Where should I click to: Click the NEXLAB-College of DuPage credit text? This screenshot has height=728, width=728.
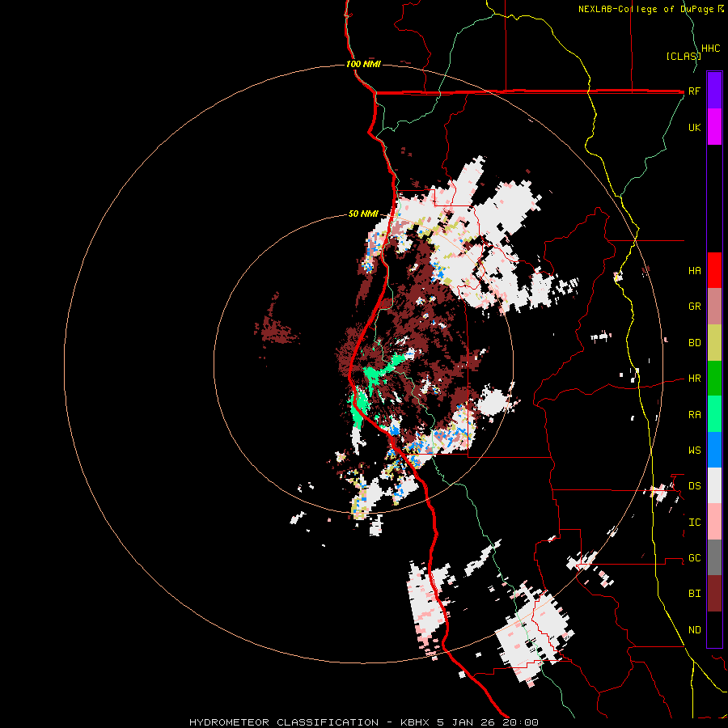(x=646, y=9)
